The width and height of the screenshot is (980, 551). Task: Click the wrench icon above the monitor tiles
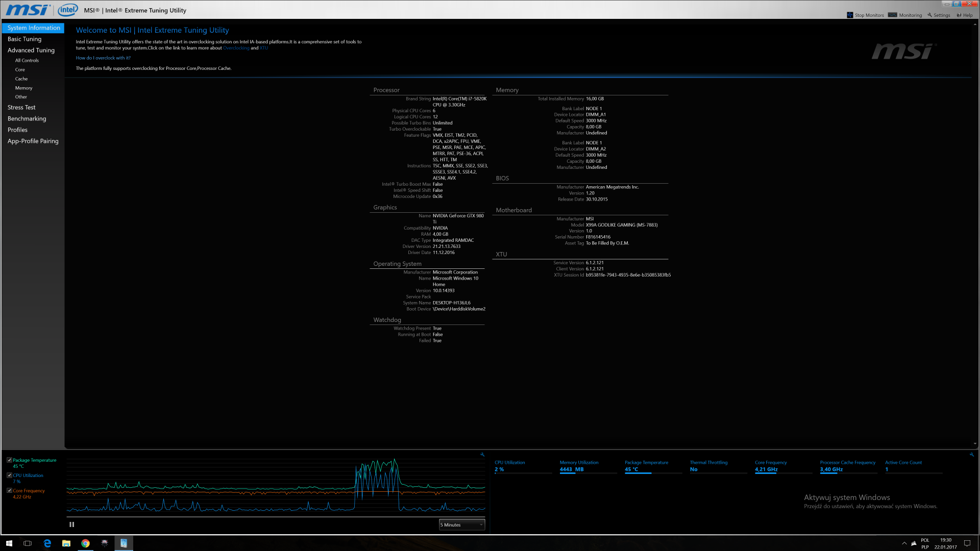[972, 455]
